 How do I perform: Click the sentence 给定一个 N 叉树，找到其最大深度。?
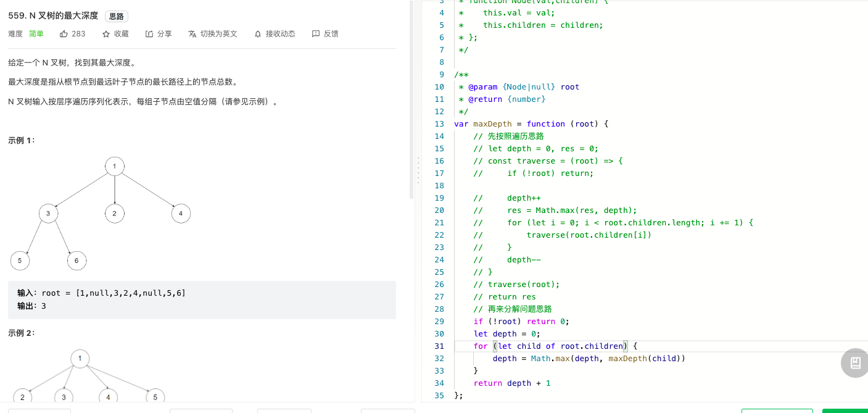(72, 62)
